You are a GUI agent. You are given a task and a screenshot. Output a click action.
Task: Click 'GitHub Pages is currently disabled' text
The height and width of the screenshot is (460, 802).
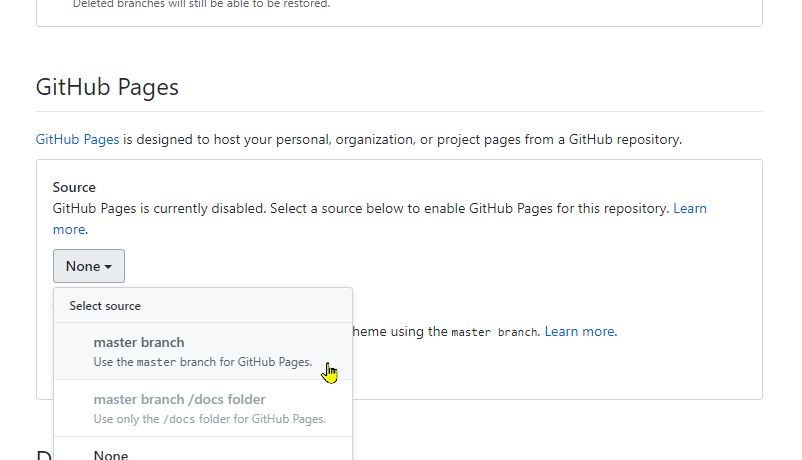point(159,209)
